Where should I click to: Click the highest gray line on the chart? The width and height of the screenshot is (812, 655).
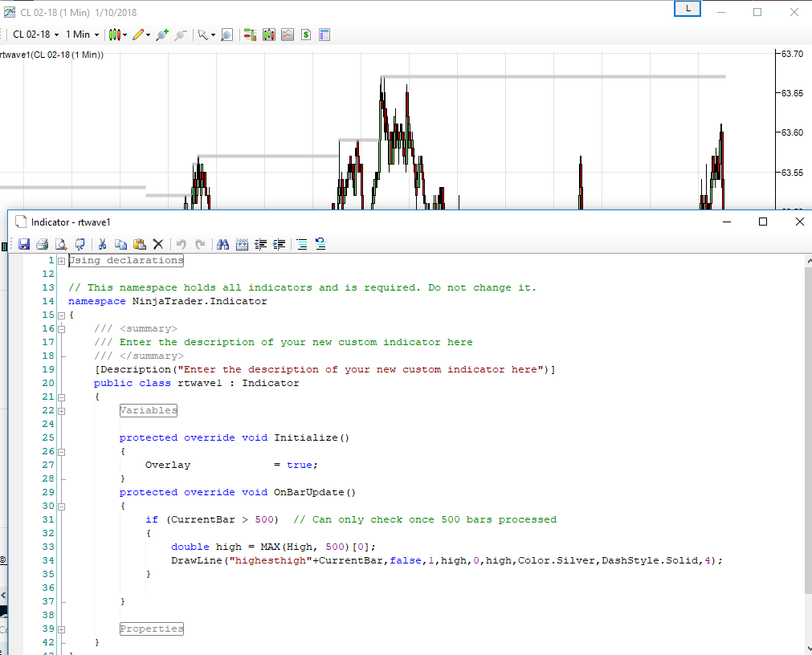[553, 76]
